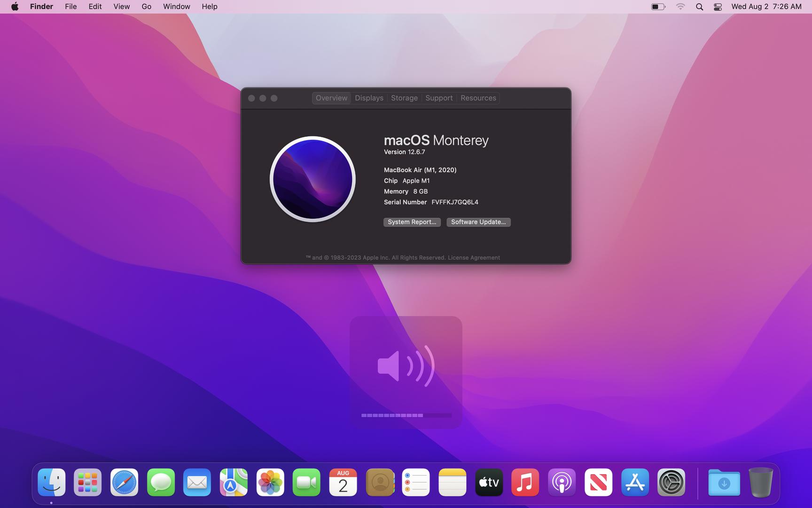Open the Apple menu
Image resolution: width=812 pixels, height=508 pixels.
click(15, 7)
